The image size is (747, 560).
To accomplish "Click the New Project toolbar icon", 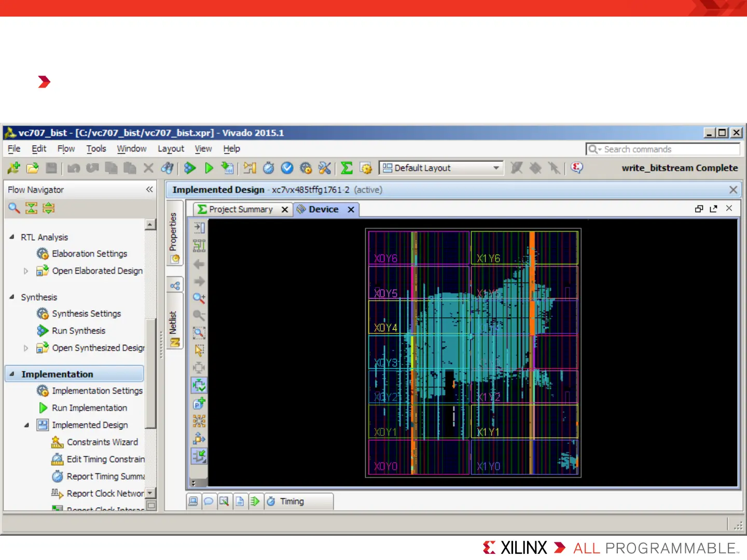I will coord(13,167).
